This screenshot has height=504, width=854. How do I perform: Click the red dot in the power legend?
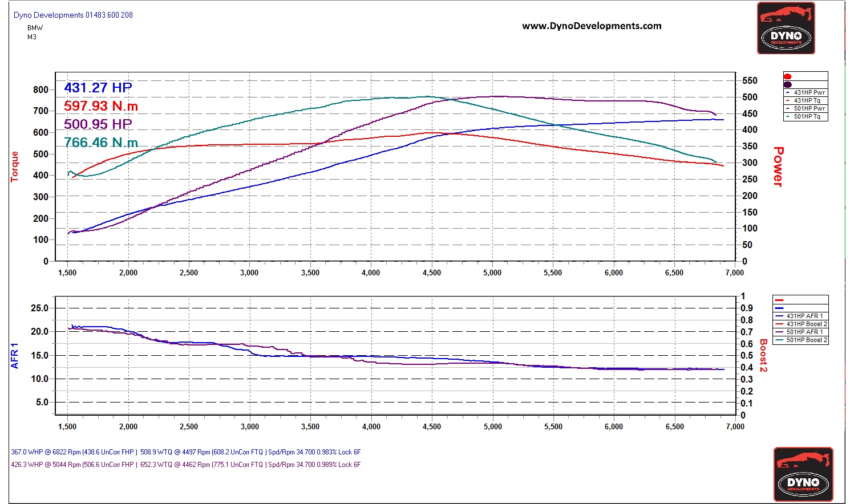pos(788,76)
